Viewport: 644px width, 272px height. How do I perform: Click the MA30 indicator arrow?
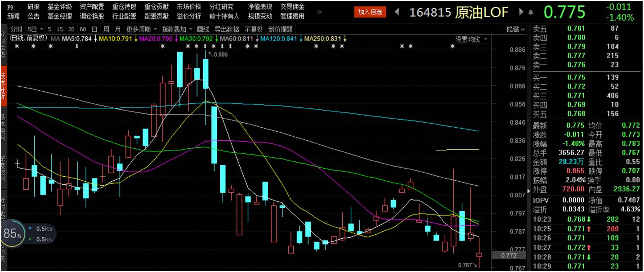coord(216,39)
